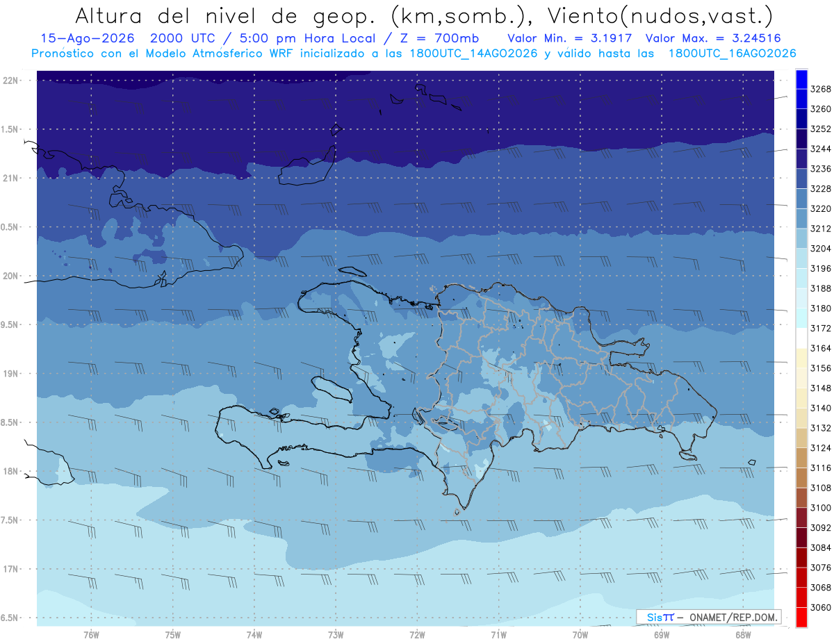Click the tan legend swatch between 3124 and 3132
Image resolution: width=834 pixels, height=644 pixels.
coord(801,438)
